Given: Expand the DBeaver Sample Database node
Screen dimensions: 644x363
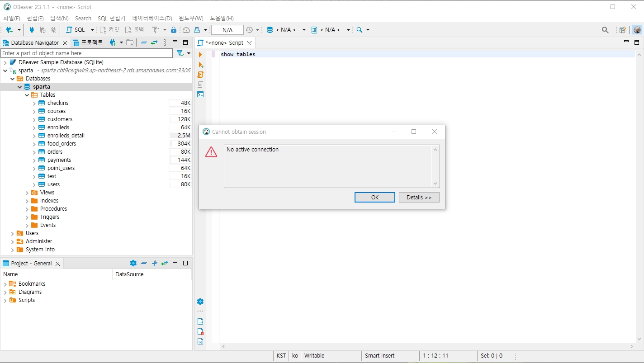Looking at the screenshot, I should pos(5,62).
